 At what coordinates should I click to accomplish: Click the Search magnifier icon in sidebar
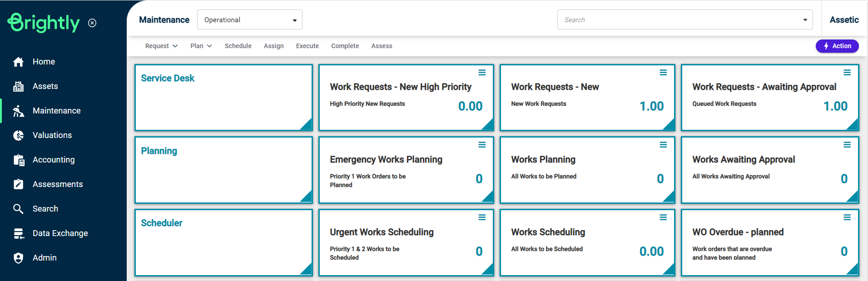(x=18, y=209)
